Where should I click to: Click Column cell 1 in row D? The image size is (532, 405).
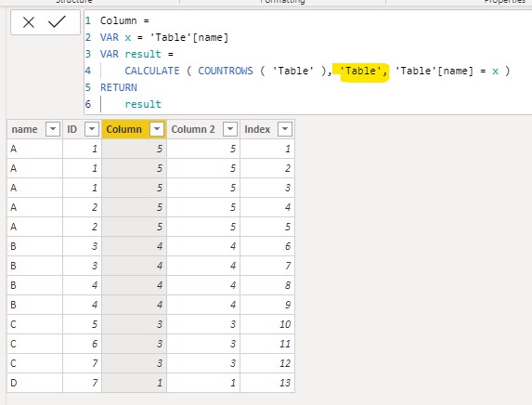tap(134, 383)
